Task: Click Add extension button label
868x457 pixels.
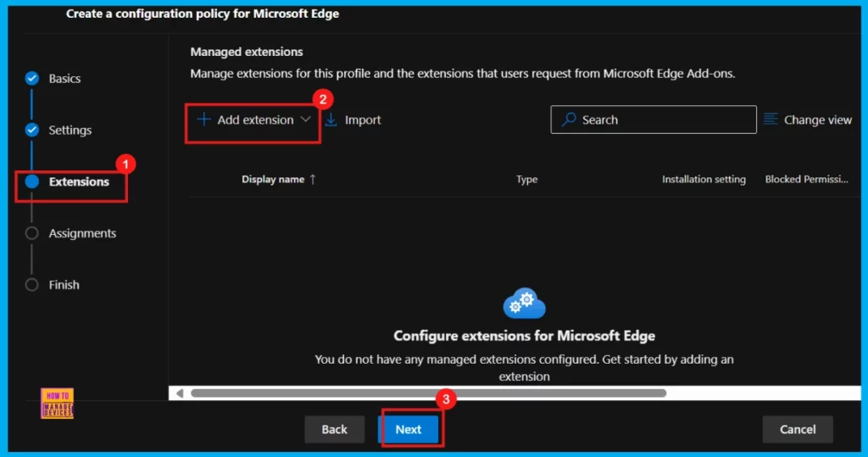Action: (255, 120)
